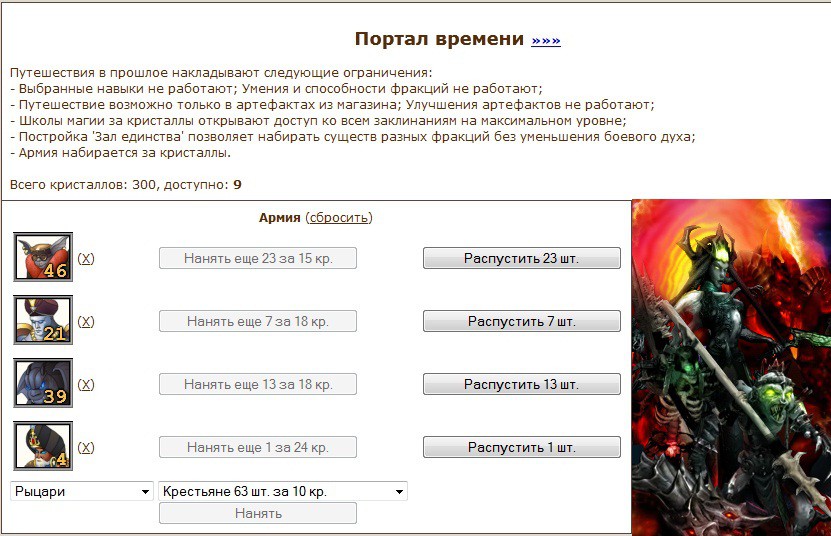Click the 'Армия' label

(x=279, y=217)
